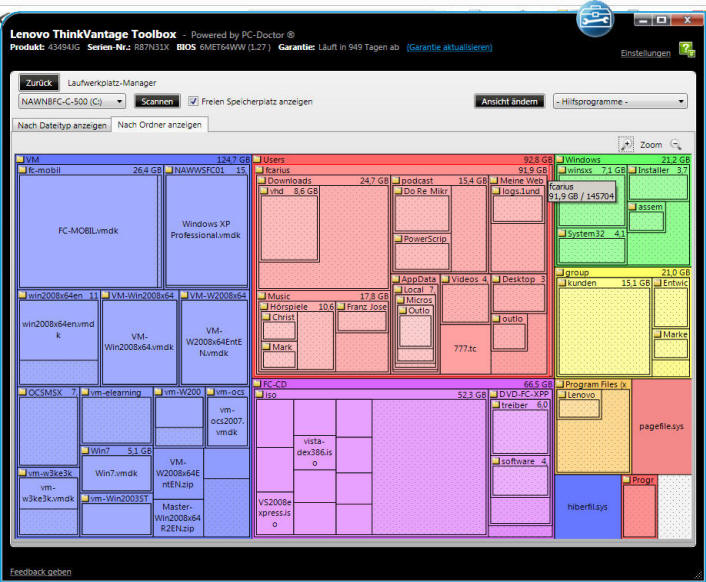The image size is (706, 582).
Task: Click the treiber folder icon
Action: (496, 405)
